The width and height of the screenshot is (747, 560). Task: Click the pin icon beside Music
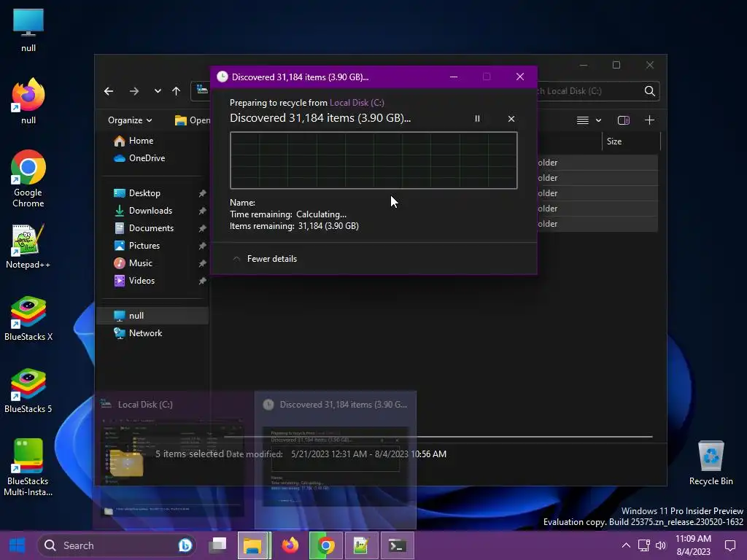(x=202, y=262)
